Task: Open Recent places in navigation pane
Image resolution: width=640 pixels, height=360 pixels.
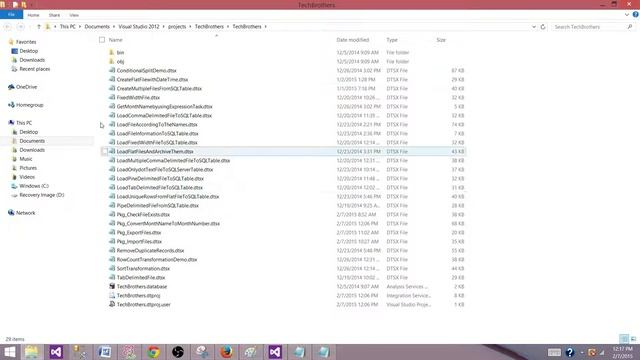Action: (35, 69)
